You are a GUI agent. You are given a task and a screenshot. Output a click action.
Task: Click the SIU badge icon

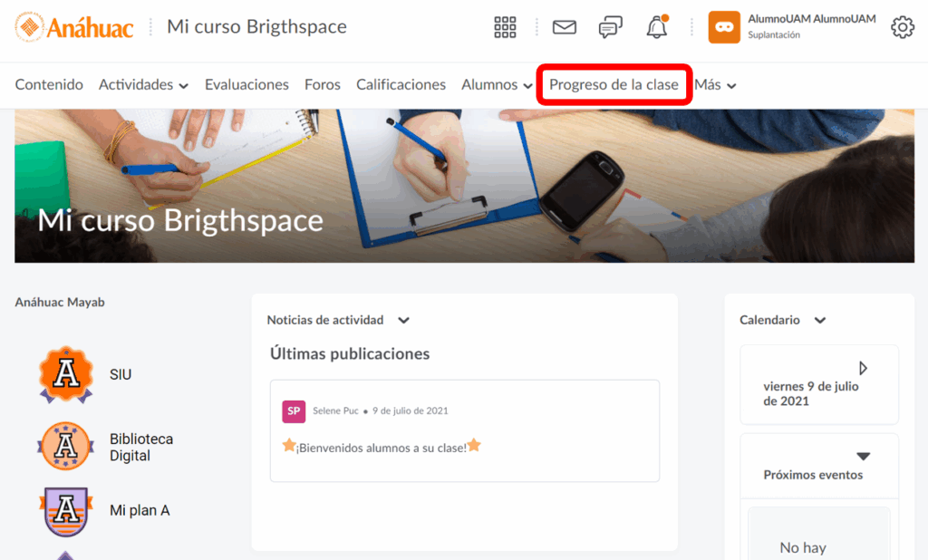tap(66, 374)
